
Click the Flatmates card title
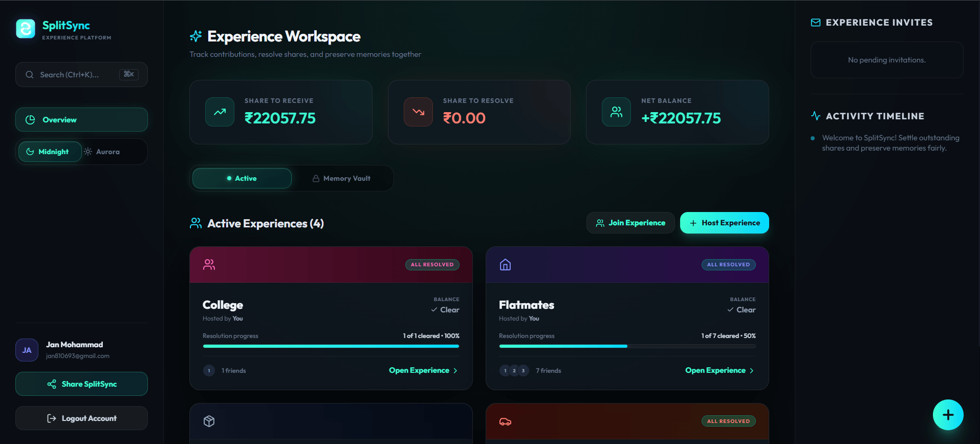coord(527,305)
